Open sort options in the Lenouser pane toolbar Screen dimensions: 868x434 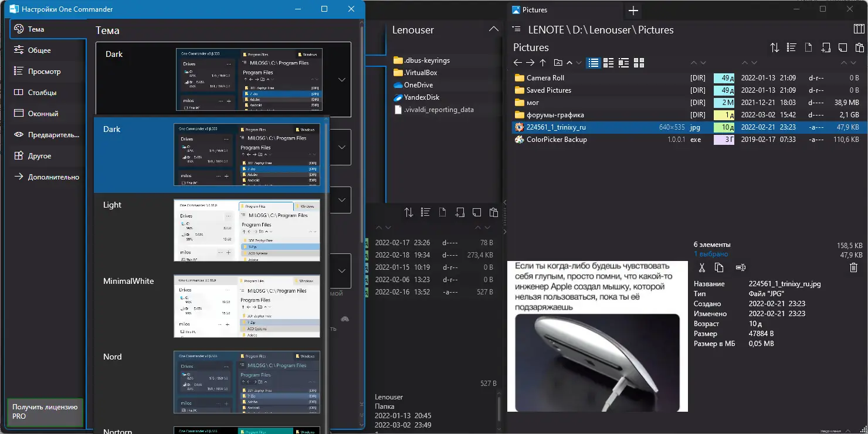pyautogui.click(x=409, y=212)
